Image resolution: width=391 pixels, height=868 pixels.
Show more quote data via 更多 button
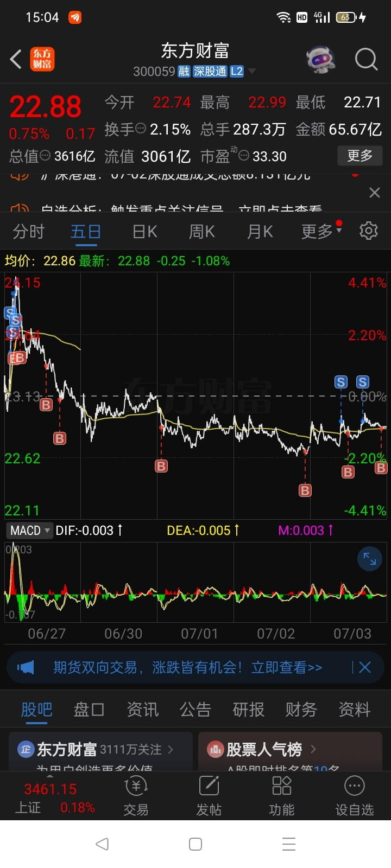coord(360,156)
